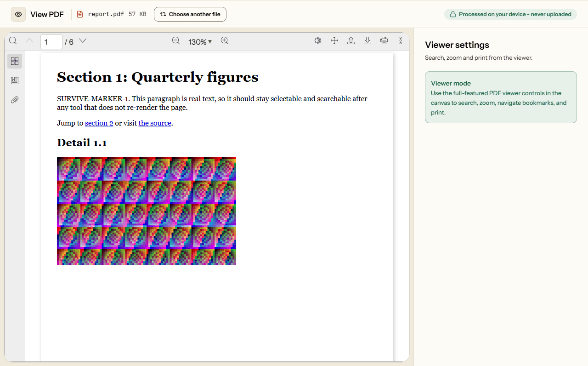Click the 'Processed on your device' badge
Image resolution: width=588 pixels, height=366 pixels.
click(x=510, y=14)
